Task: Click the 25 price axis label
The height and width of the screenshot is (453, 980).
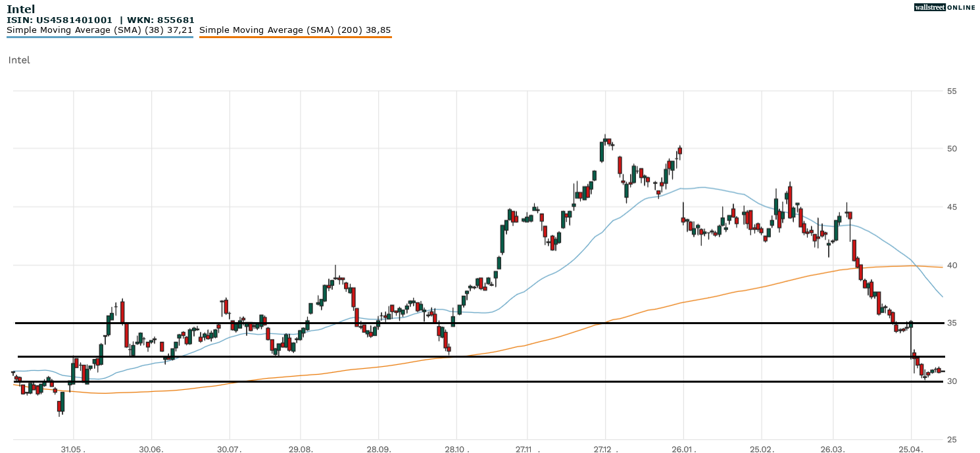Action: pos(952,439)
